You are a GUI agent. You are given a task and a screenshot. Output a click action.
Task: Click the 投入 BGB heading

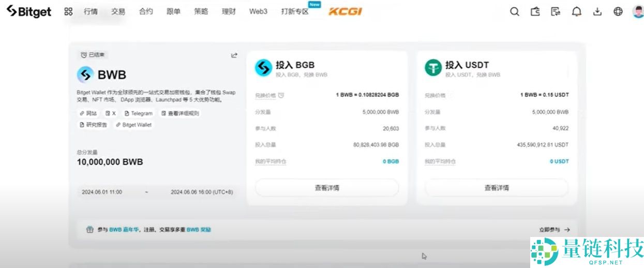(295, 65)
